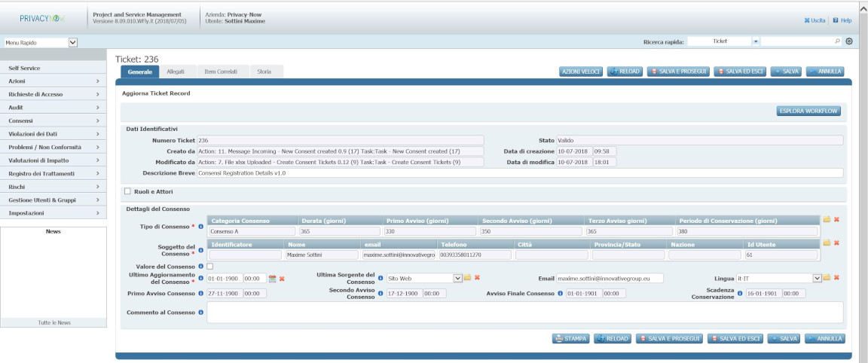Open folder icon beside Lingua dropdown

827,278
